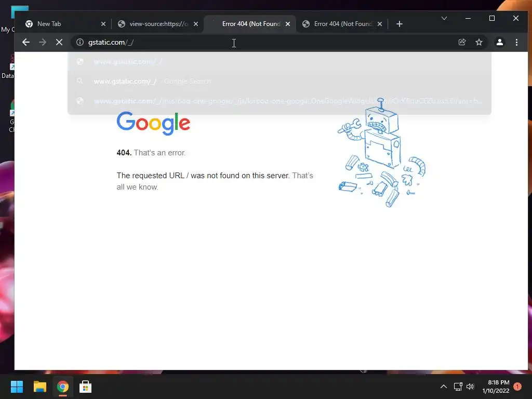Image resolution: width=532 pixels, height=399 pixels.
Task: Click the '404. That's an error.' text
Action: coord(151,153)
